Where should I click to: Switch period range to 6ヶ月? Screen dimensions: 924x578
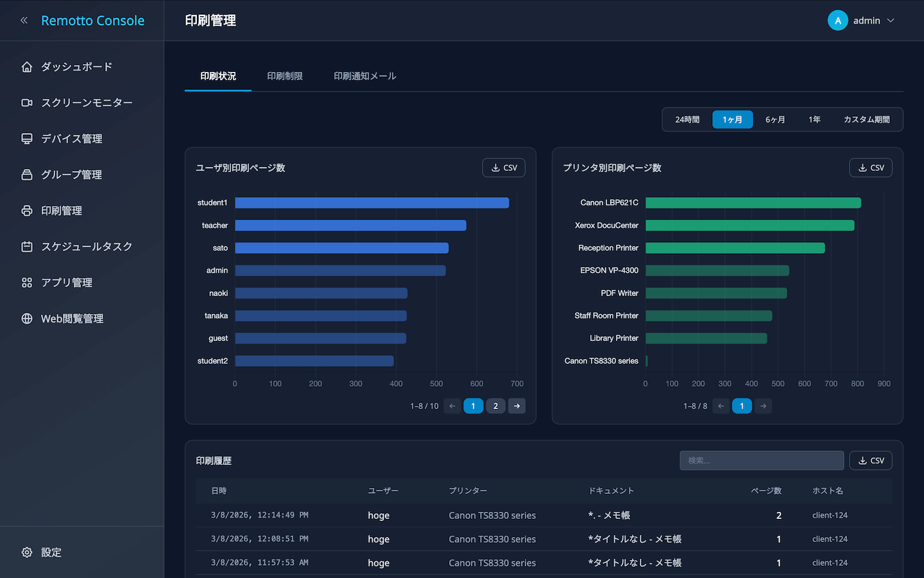click(x=775, y=119)
